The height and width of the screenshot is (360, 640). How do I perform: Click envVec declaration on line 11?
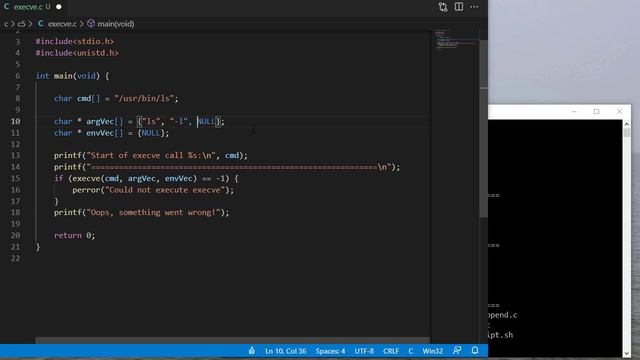point(111,133)
